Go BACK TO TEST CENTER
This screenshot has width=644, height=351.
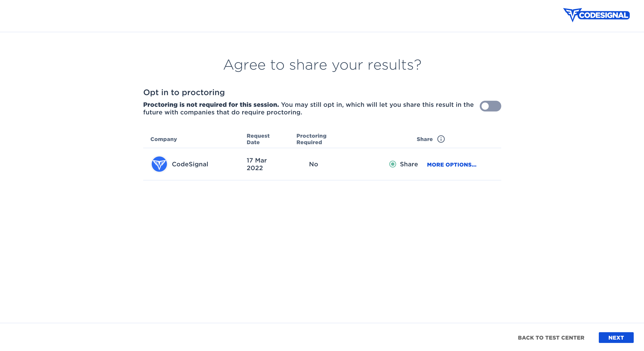click(x=551, y=338)
